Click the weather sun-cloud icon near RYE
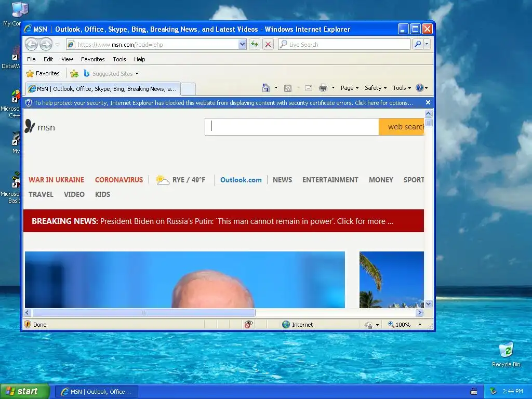 (x=162, y=180)
